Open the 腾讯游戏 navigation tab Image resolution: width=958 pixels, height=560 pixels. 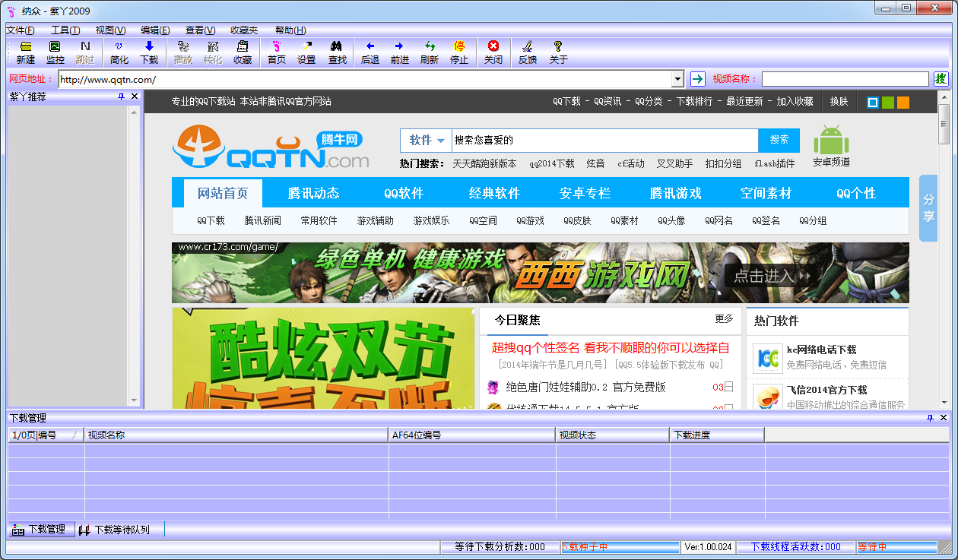(x=675, y=193)
